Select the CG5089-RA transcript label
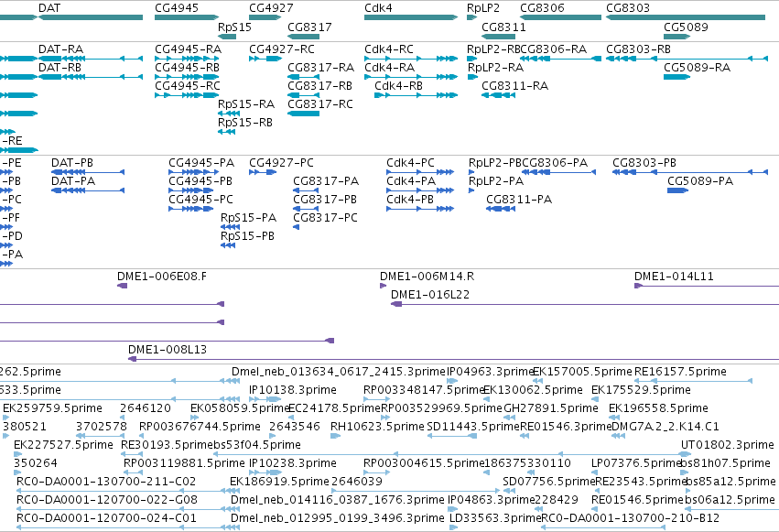779x532 pixels. click(x=698, y=68)
